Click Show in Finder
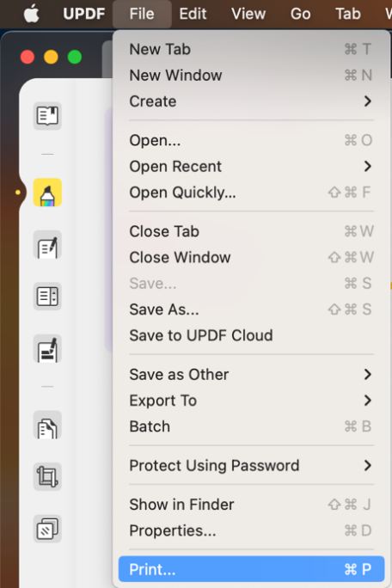The image size is (392, 588). pyautogui.click(x=251, y=505)
